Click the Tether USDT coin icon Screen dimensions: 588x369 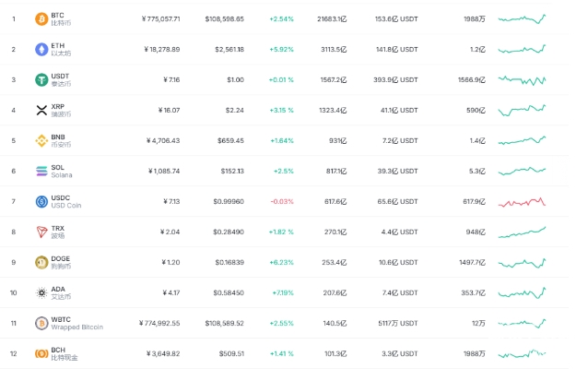pos(41,79)
